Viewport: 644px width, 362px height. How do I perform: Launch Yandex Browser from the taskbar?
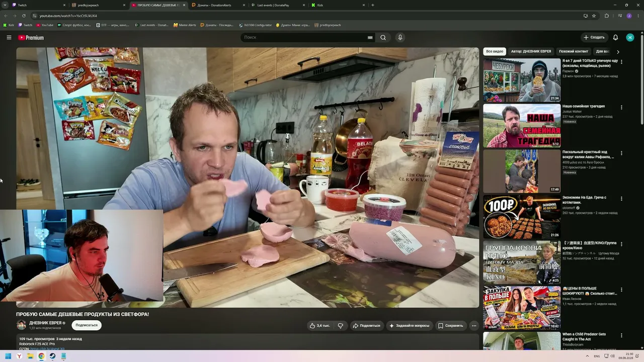(19, 356)
